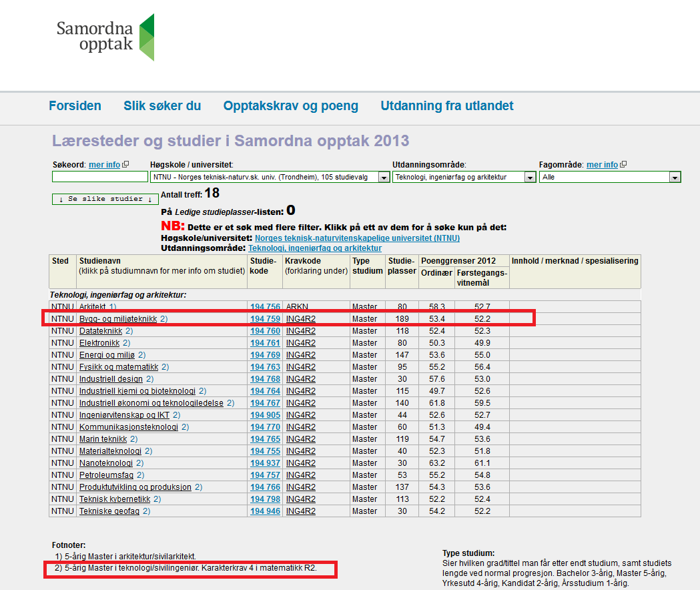Click ING4R2 kravkode in Datateknikk row
Screen dimensions: 700x590
click(x=301, y=331)
